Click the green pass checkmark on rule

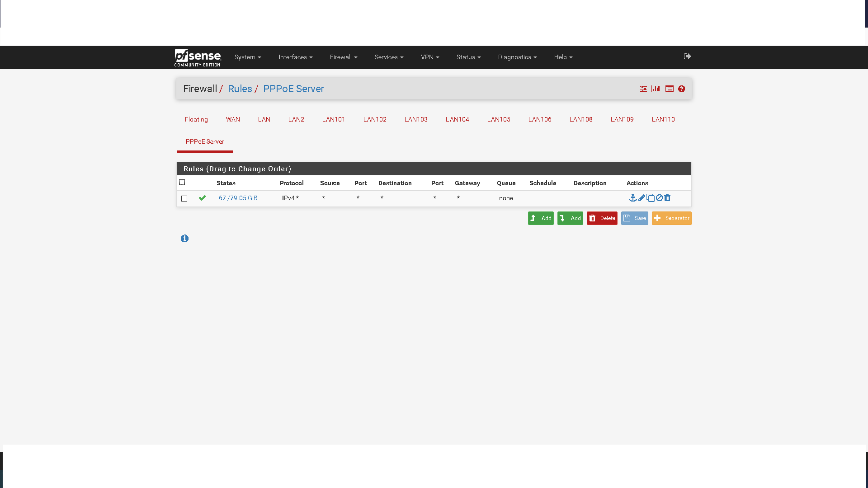203,198
